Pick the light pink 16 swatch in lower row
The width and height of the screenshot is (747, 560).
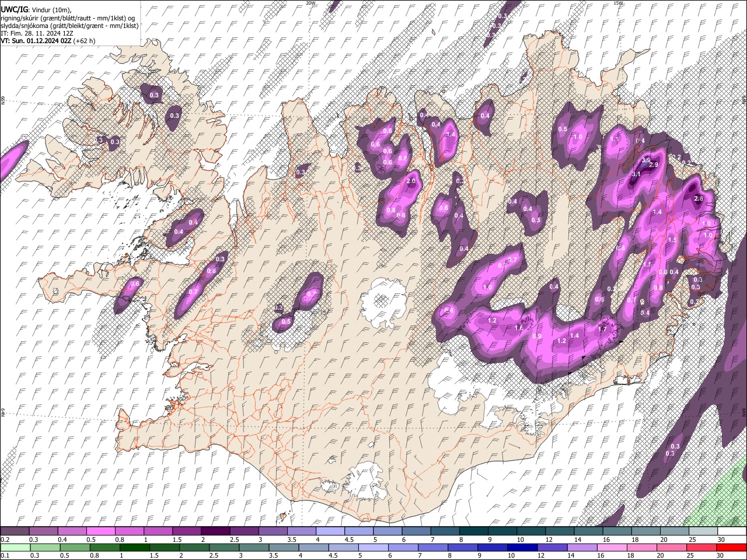click(612, 547)
